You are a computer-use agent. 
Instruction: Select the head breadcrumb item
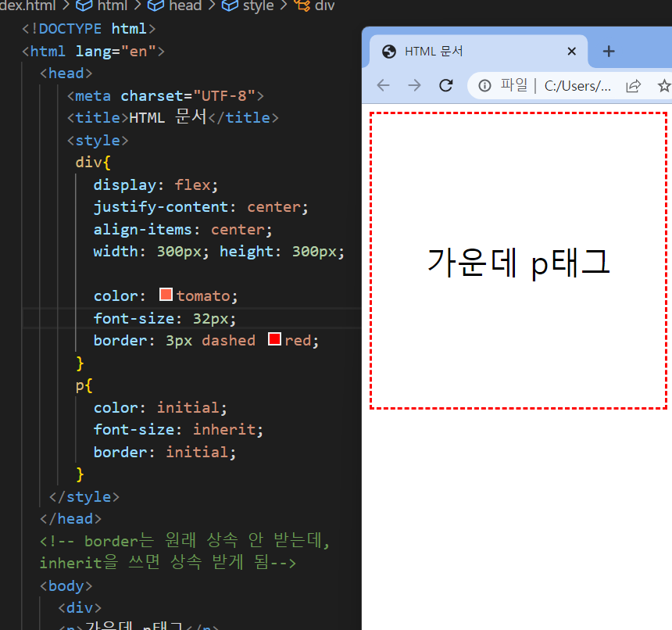pos(174,5)
